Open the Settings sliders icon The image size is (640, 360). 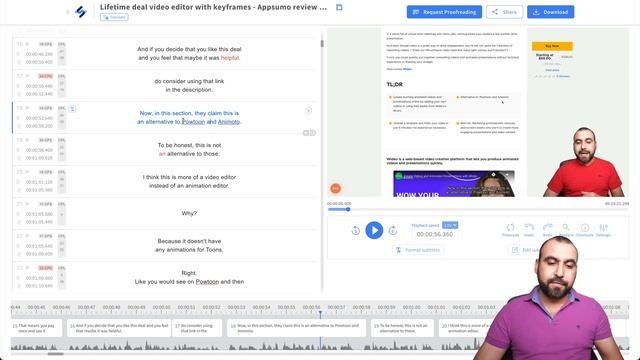(x=603, y=230)
